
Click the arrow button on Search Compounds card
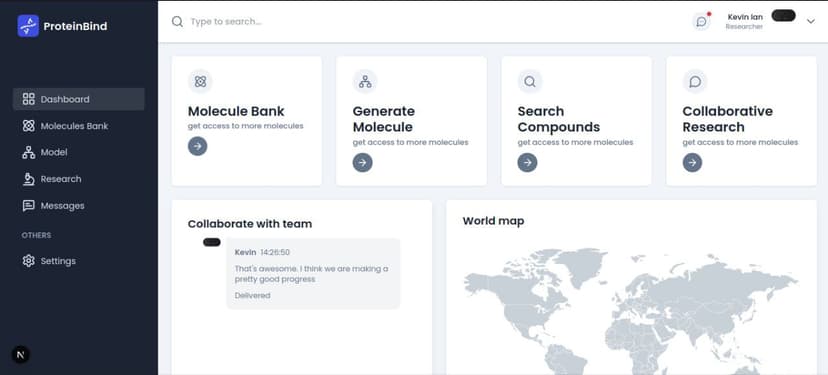527,163
